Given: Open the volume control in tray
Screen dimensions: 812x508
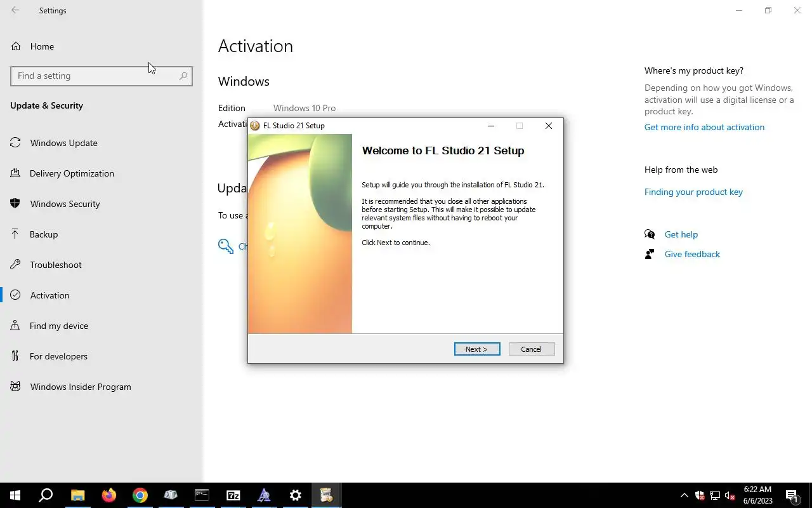Looking at the screenshot, I should click(x=730, y=495).
